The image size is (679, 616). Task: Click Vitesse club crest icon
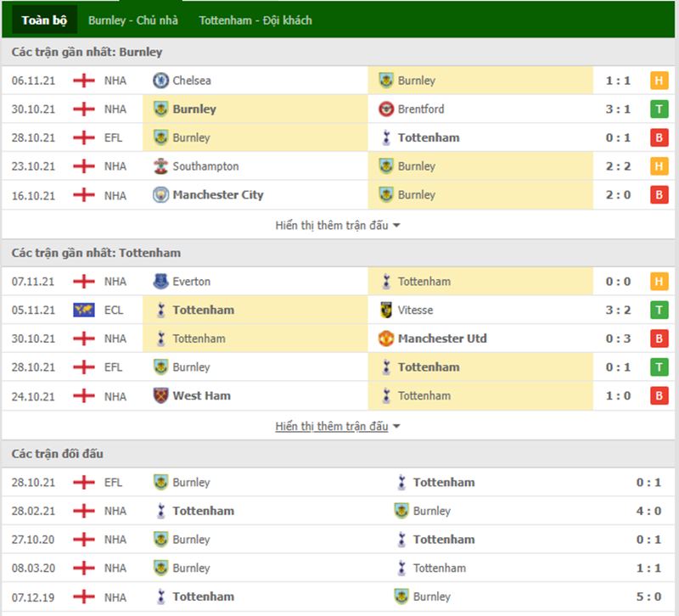coord(386,311)
